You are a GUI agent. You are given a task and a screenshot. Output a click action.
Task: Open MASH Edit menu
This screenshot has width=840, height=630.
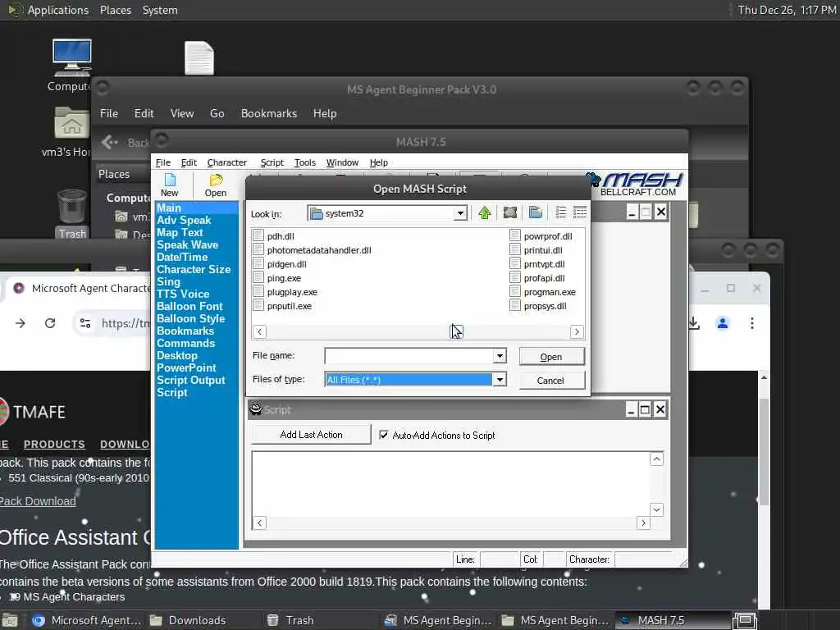189,162
